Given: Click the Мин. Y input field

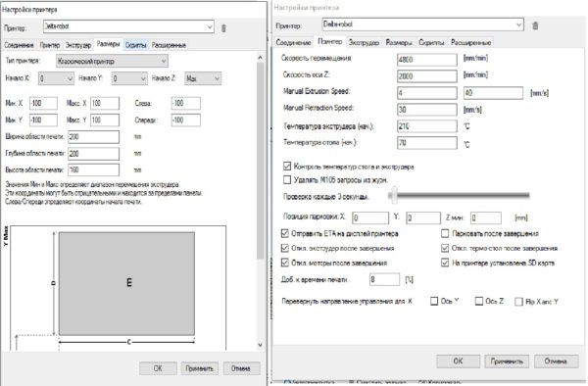Looking at the screenshot, I should [x=43, y=121].
